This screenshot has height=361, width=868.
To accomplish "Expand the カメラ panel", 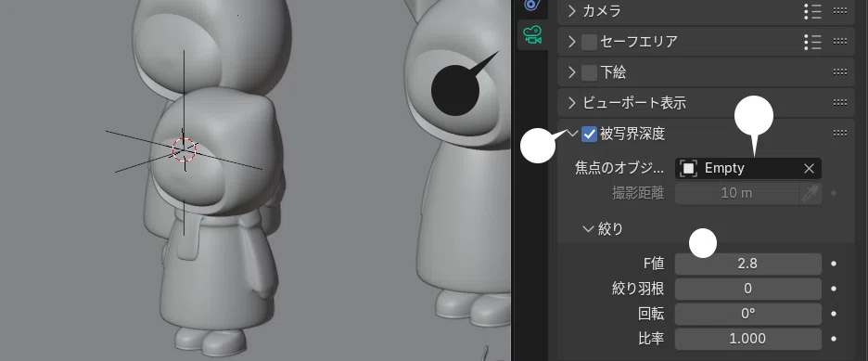I will pyautogui.click(x=572, y=10).
